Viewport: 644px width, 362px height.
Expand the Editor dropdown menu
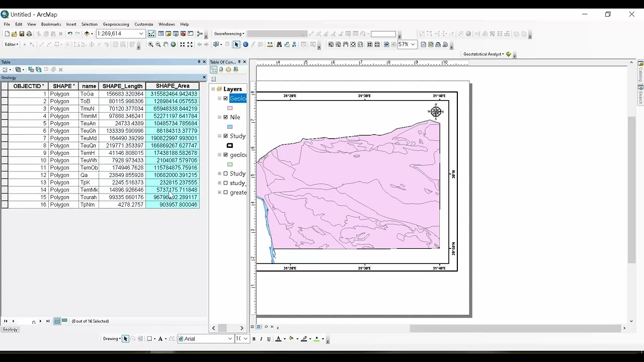[12, 44]
